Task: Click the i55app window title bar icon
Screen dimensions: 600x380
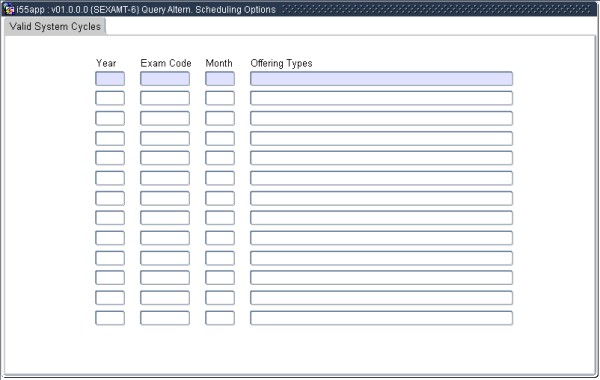Action: click(x=8, y=9)
